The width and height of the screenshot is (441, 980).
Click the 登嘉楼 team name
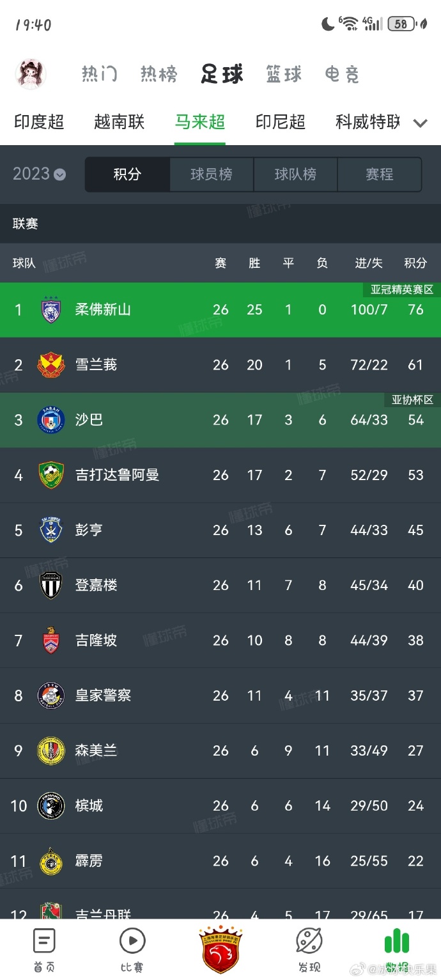pos(96,585)
